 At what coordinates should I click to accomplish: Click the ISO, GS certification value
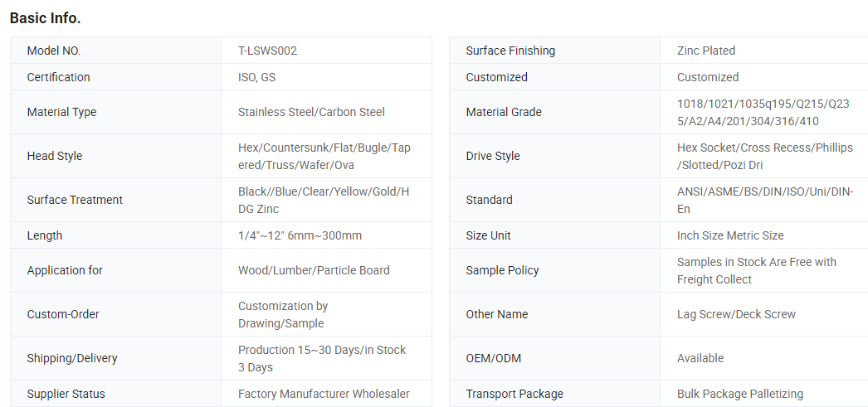click(x=256, y=77)
